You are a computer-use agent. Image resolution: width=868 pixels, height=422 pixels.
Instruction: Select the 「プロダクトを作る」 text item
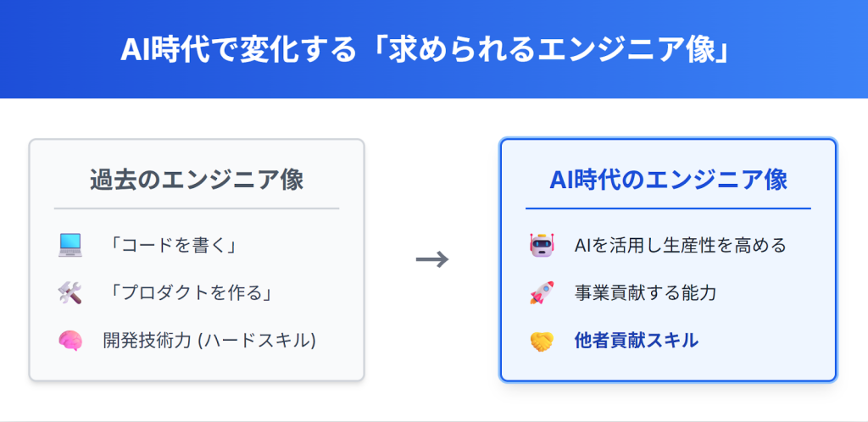tap(189, 293)
